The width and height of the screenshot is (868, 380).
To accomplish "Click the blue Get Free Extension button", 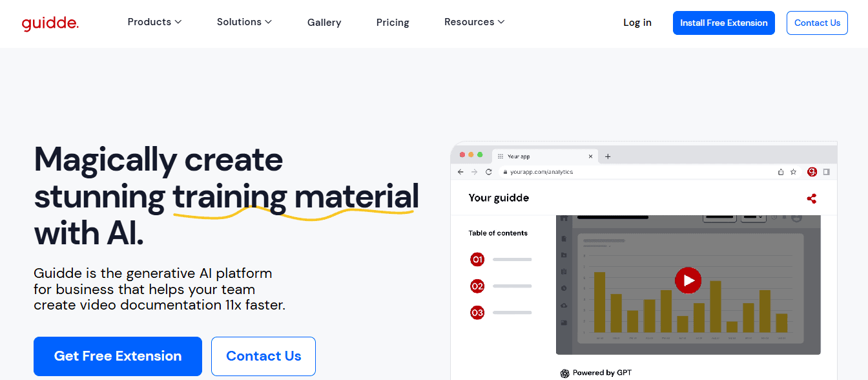I will (118, 356).
